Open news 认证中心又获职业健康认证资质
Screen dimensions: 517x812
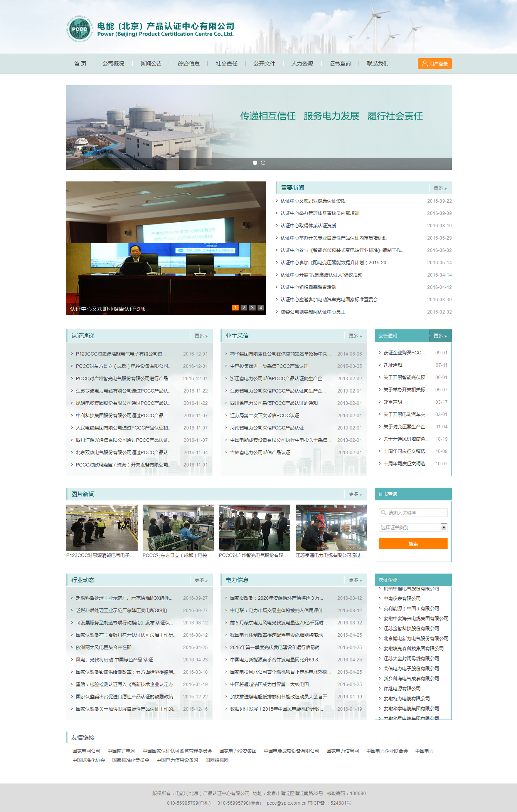[313, 201]
